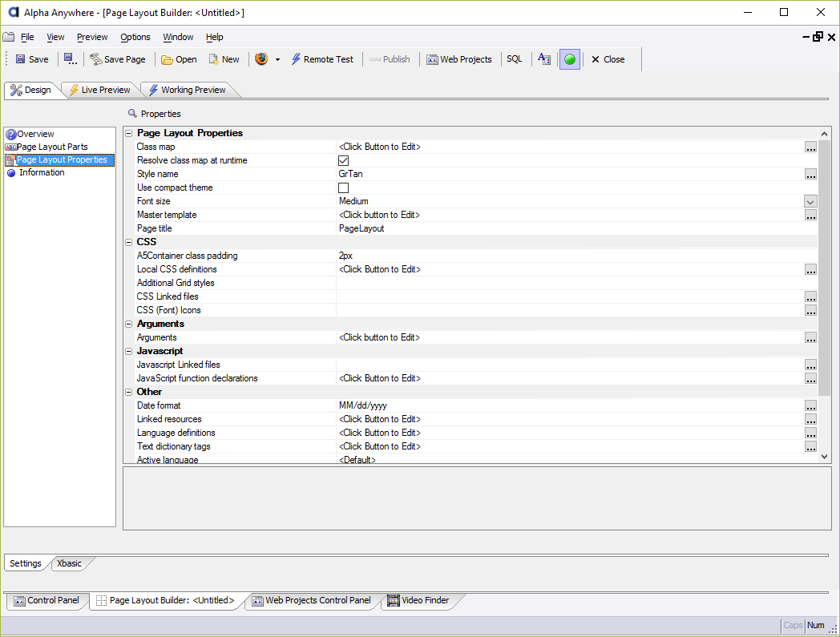Enable Use compact theme checkbox
Image resolution: width=840 pixels, height=637 pixels.
coord(343,188)
